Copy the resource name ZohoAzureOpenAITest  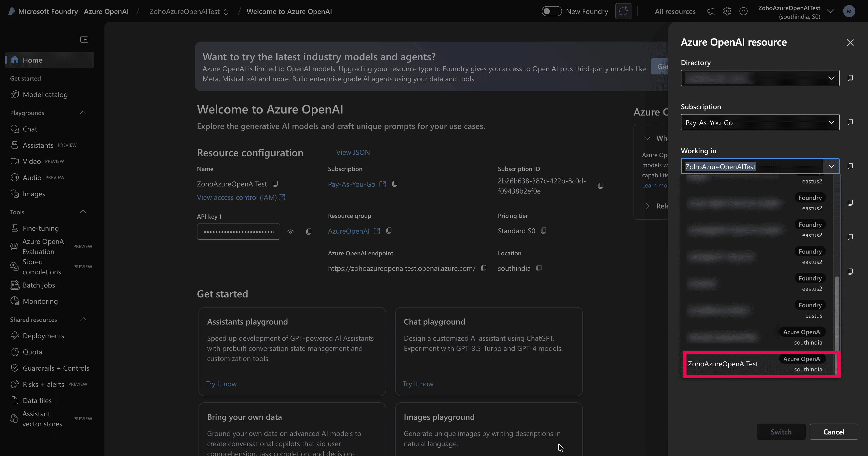pyautogui.click(x=275, y=184)
